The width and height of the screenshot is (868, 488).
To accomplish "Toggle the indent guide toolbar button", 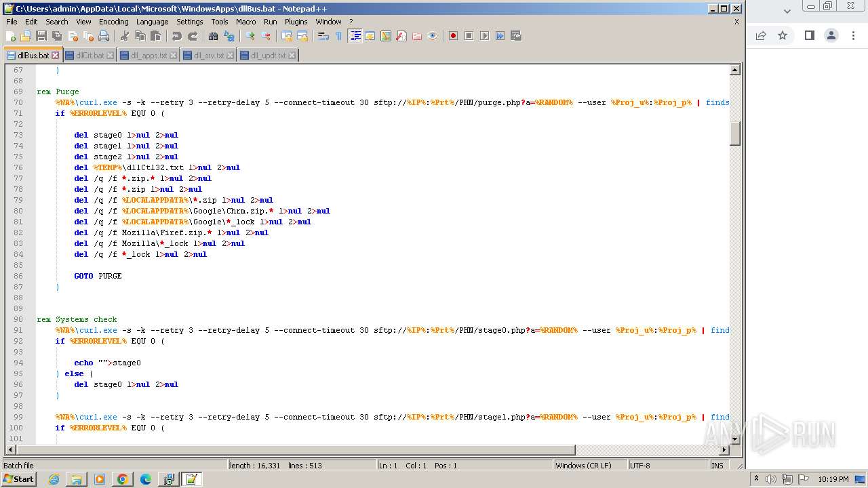I will [x=355, y=36].
